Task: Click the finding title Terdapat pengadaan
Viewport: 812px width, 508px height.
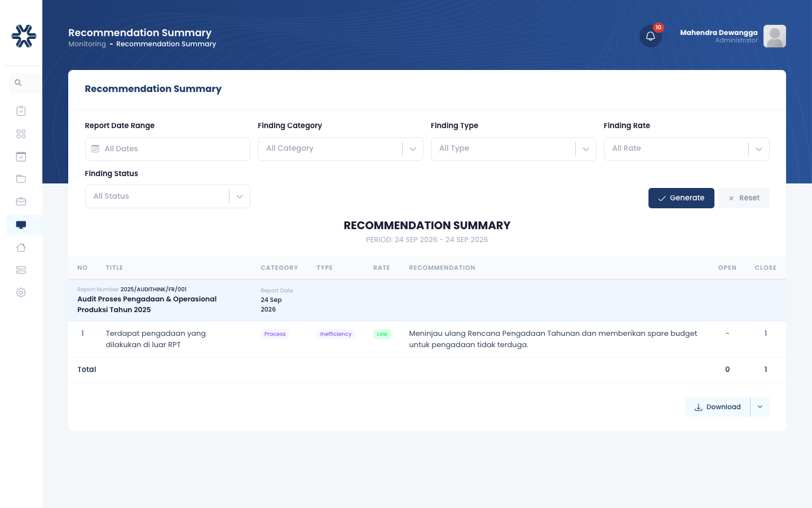Action: click(x=156, y=339)
